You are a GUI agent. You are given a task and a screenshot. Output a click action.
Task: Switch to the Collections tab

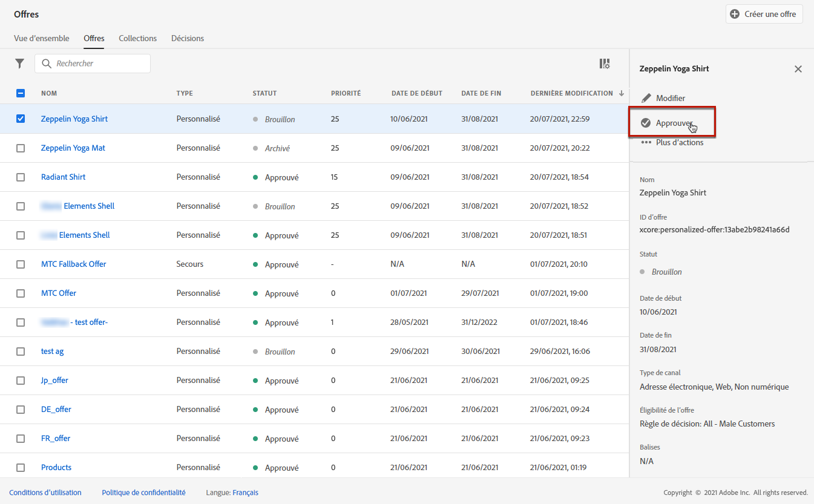tap(137, 38)
